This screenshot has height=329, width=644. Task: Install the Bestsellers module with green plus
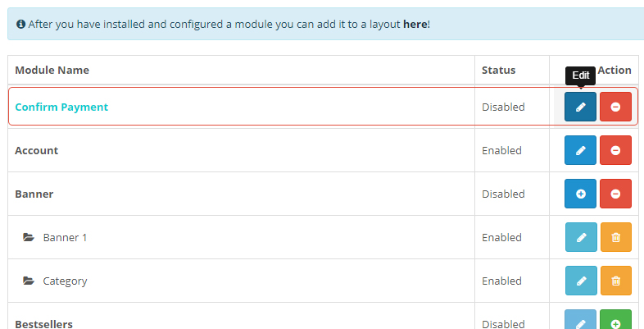616,322
